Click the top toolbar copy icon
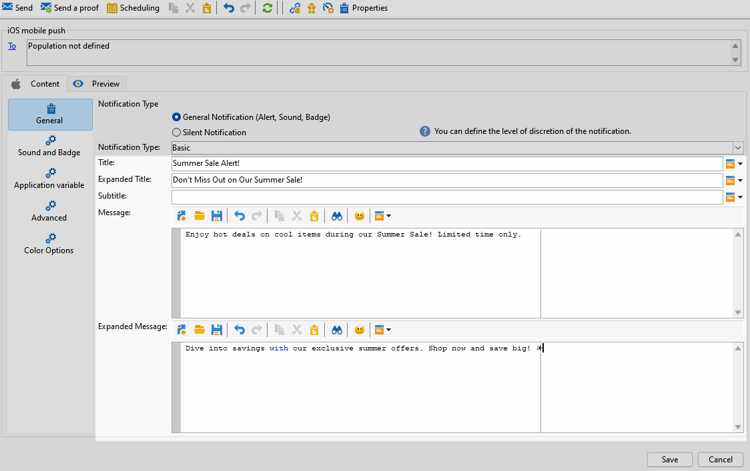 tap(174, 8)
